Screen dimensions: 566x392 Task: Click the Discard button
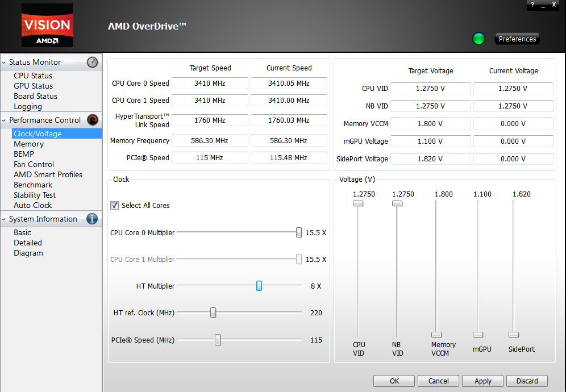click(527, 381)
